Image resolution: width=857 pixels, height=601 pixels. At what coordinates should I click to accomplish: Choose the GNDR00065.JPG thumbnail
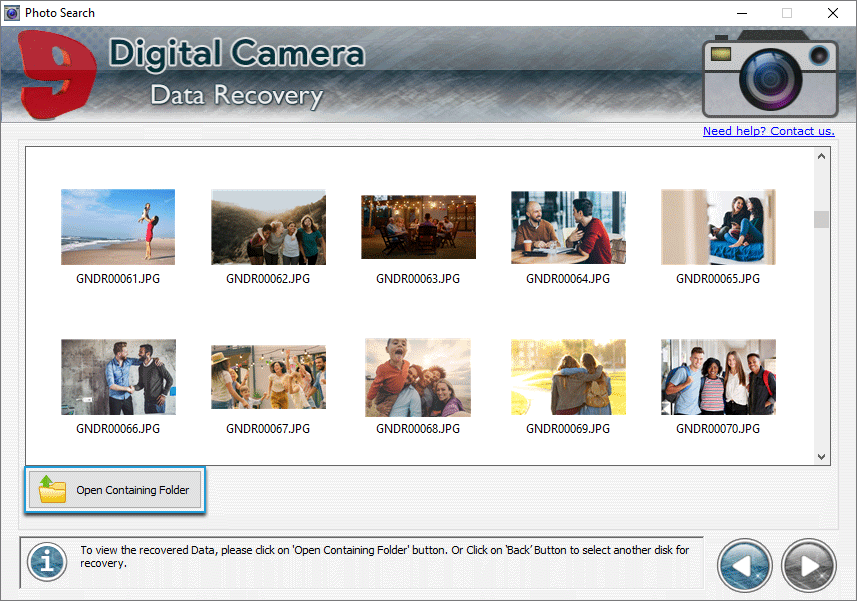pos(718,227)
